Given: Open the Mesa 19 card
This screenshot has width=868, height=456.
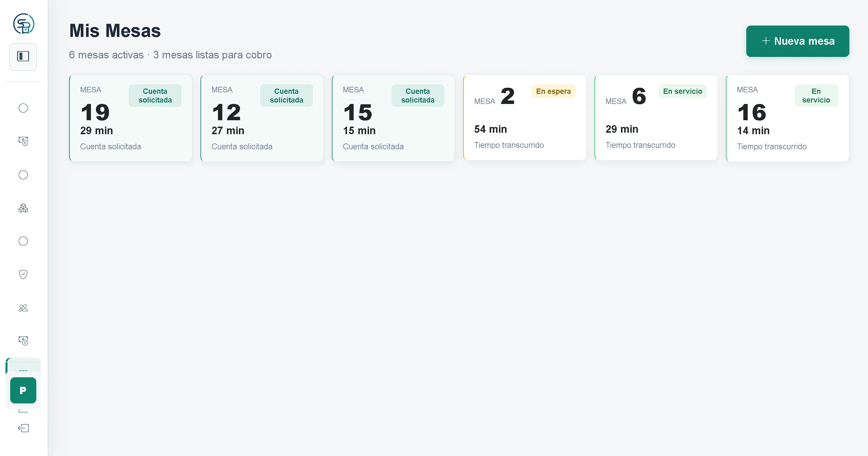Looking at the screenshot, I should 131,118.
